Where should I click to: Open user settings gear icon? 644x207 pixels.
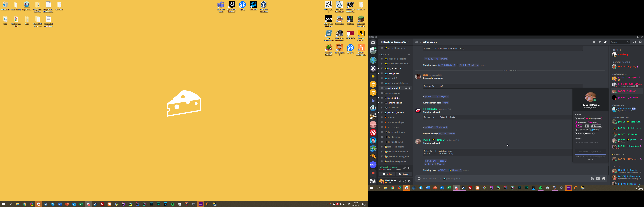409,181
